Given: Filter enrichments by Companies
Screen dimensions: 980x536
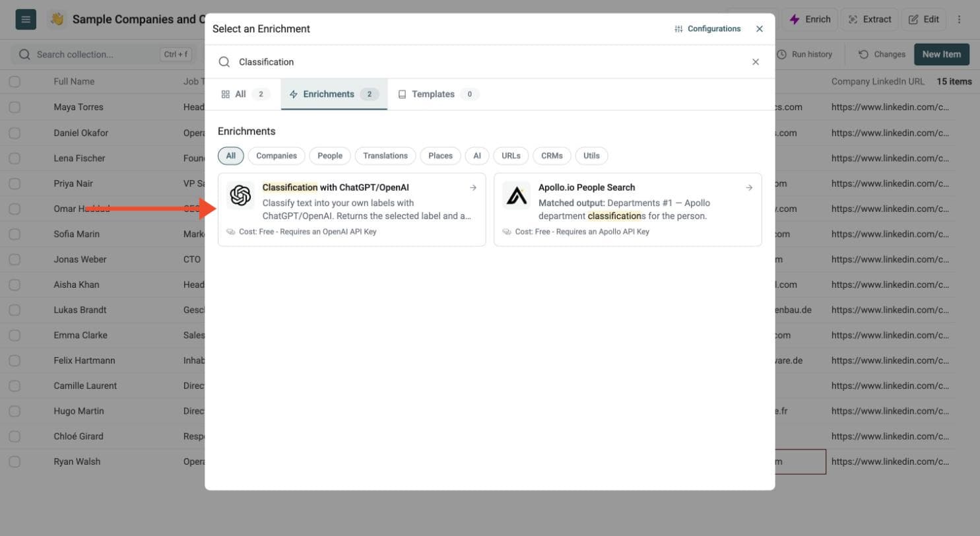Looking at the screenshot, I should [277, 156].
